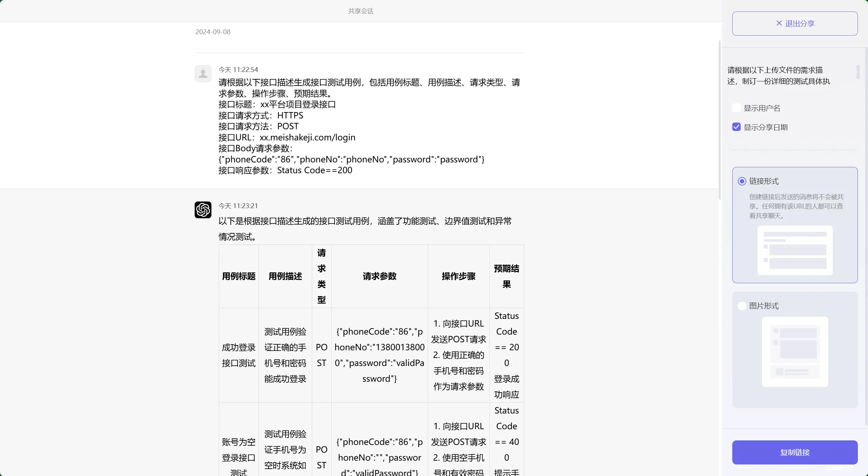This screenshot has height=476, width=868.
Task: Click the 请求参数 column header
Action: coord(380,276)
